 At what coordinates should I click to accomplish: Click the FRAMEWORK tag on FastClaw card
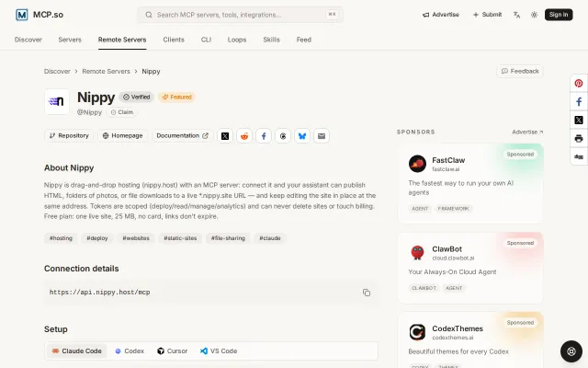pyautogui.click(x=453, y=209)
